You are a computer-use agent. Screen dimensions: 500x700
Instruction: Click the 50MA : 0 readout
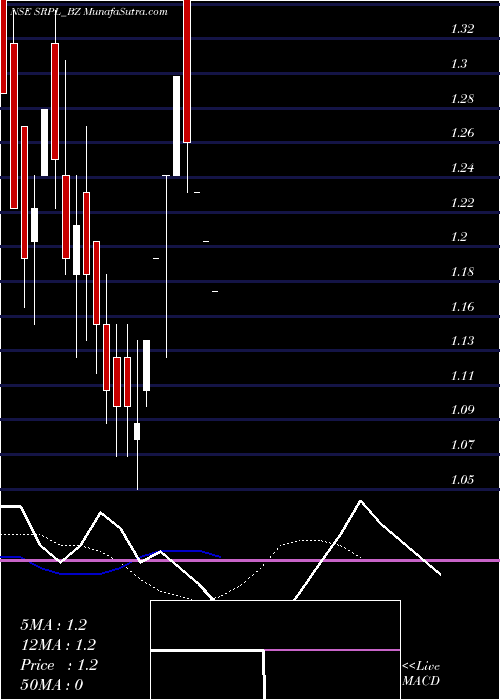coord(52,685)
